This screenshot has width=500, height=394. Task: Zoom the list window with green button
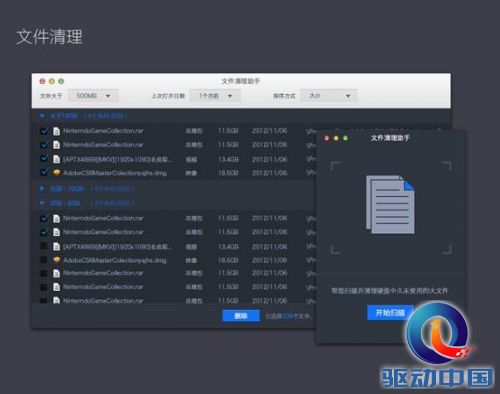click(61, 81)
